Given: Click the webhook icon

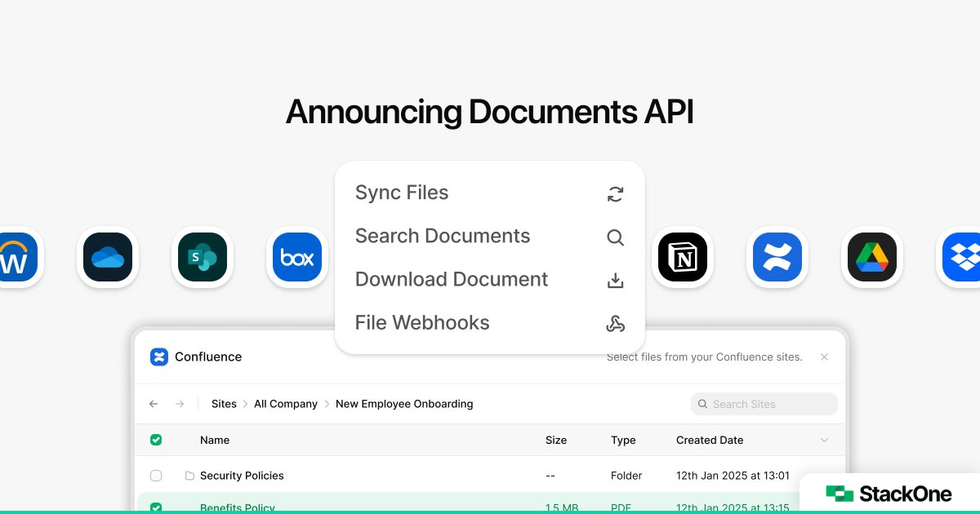Looking at the screenshot, I should (616, 324).
